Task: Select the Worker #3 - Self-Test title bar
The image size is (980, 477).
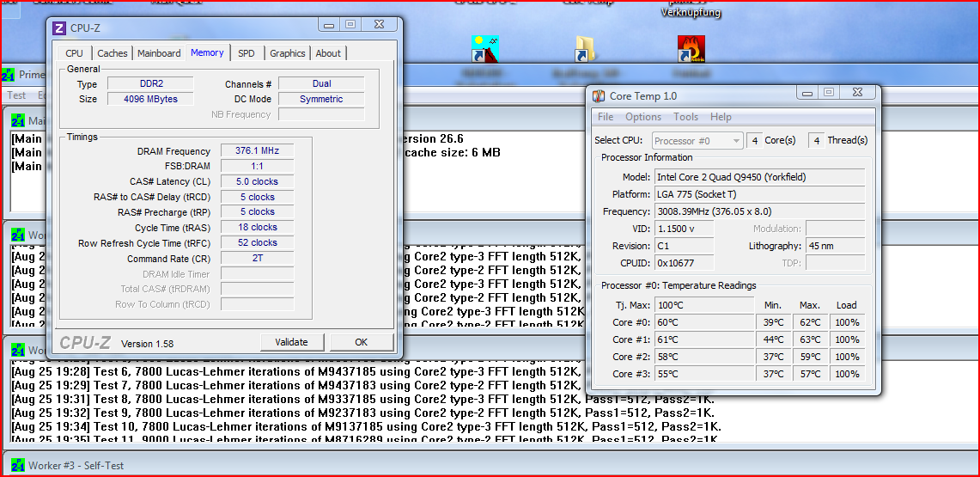Action: point(490,465)
